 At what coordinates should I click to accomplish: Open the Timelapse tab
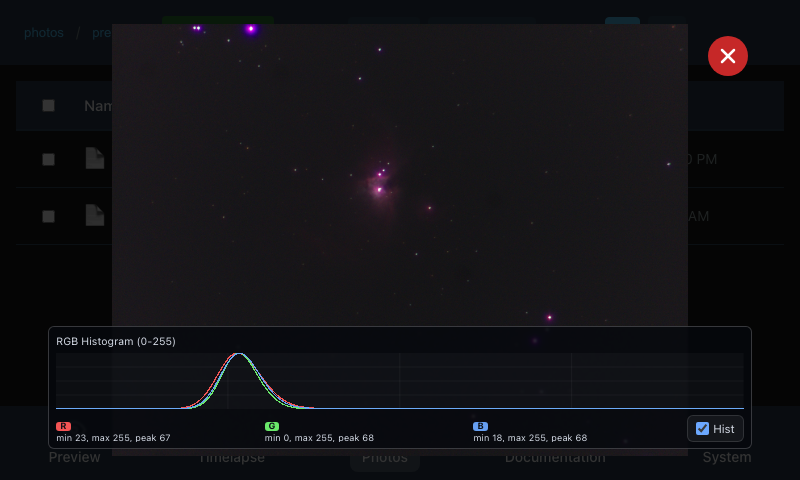[231, 458]
